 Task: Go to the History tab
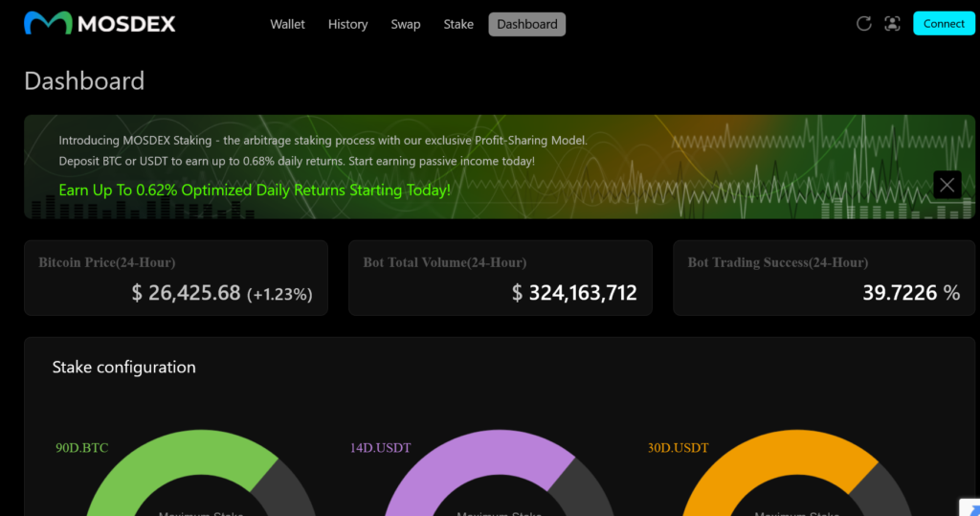pos(347,24)
